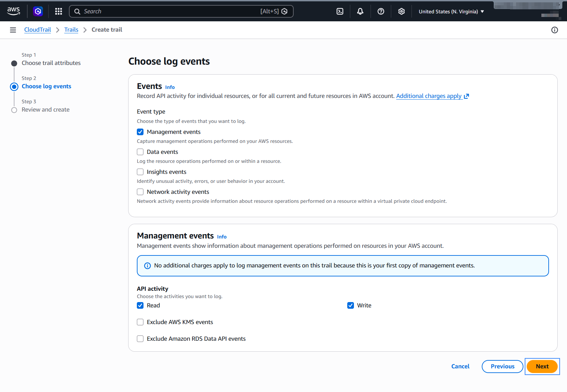The image size is (567, 392).
Task: Uncheck the Read API activity checkbox
Action: [x=140, y=305]
